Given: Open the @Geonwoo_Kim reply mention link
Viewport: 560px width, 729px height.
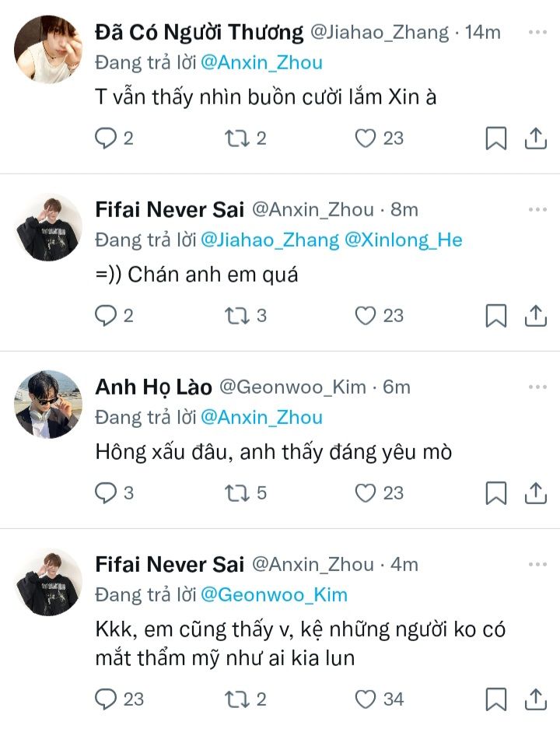Looking at the screenshot, I should click(274, 595).
